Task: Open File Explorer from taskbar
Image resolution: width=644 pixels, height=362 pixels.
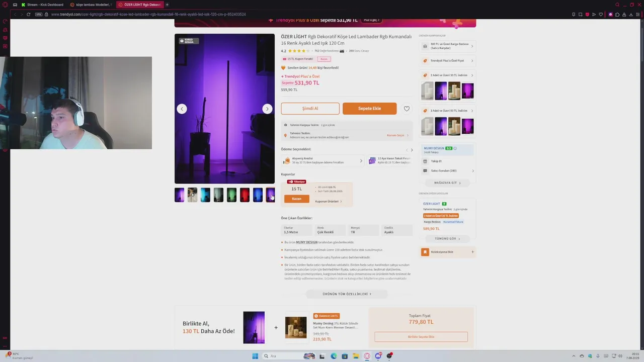Action: 355,356
